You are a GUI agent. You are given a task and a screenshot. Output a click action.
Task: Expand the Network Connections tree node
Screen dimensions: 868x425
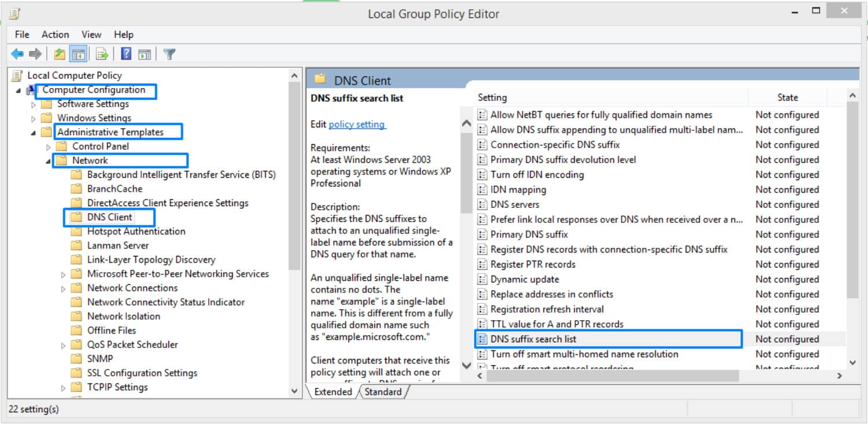[62, 288]
